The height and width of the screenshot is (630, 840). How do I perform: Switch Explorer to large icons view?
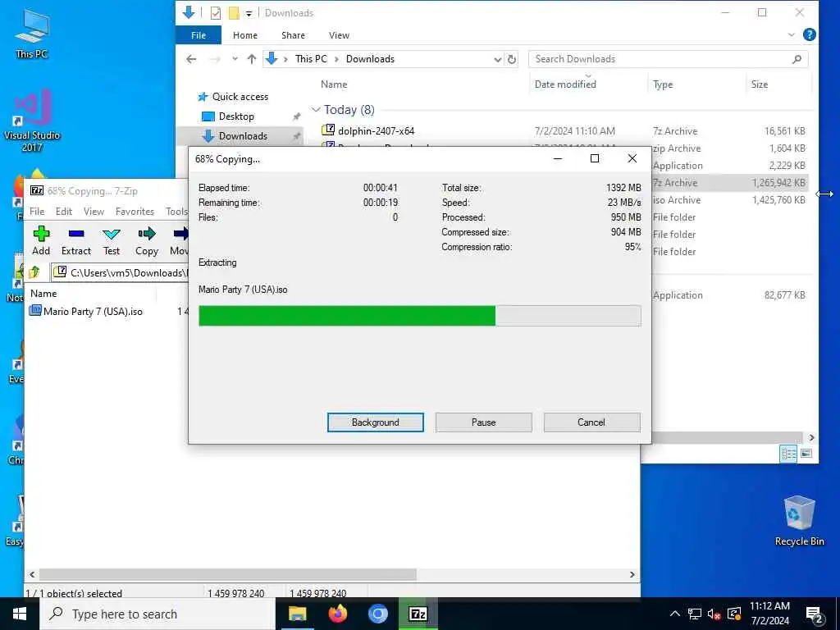point(806,454)
